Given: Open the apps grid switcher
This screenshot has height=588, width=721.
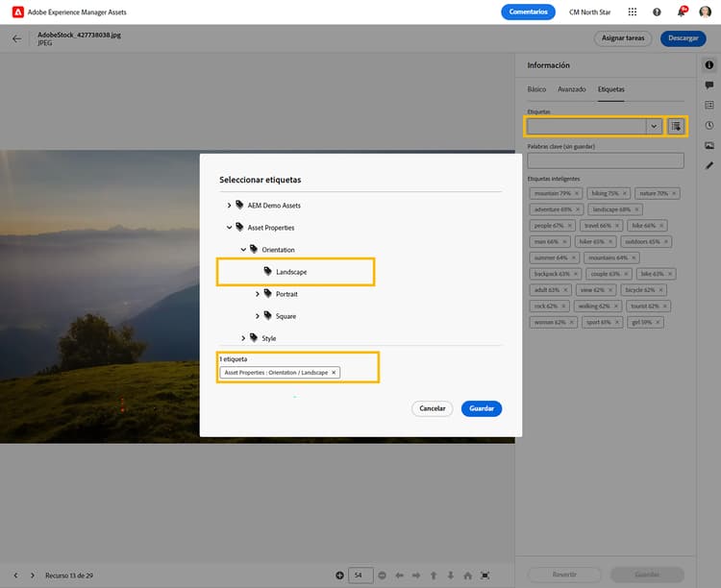Looking at the screenshot, I should 632,12.
